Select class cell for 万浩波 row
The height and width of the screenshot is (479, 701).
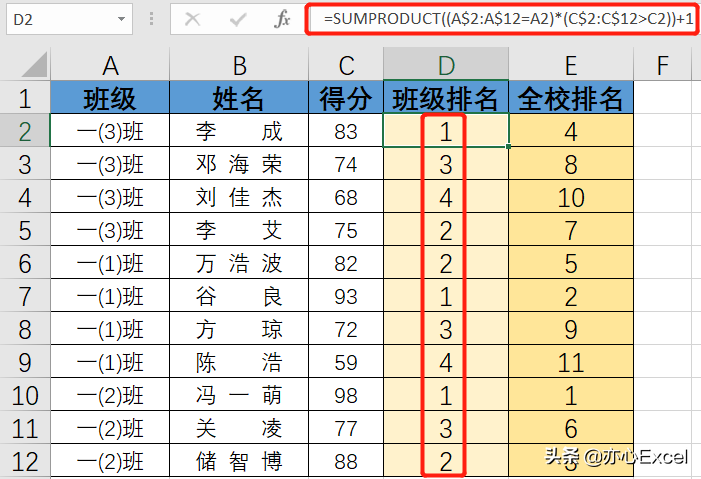(x=110, y=263)
